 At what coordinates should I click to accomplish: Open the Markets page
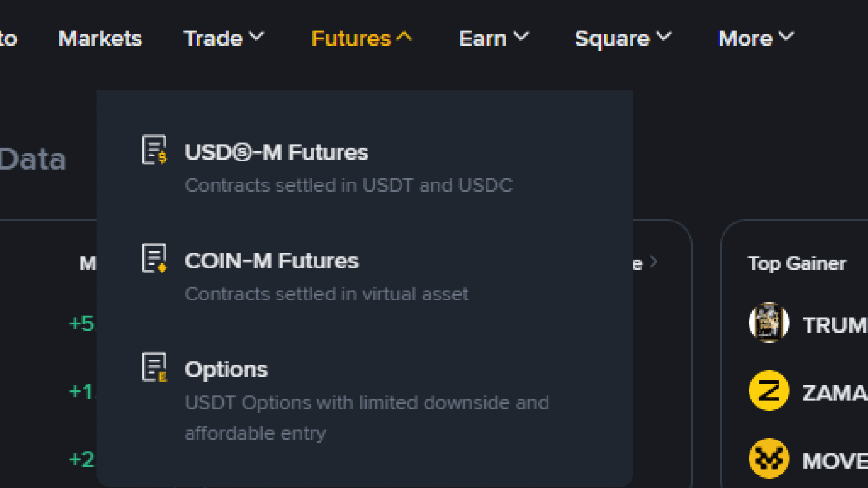[x=100, y=38]
